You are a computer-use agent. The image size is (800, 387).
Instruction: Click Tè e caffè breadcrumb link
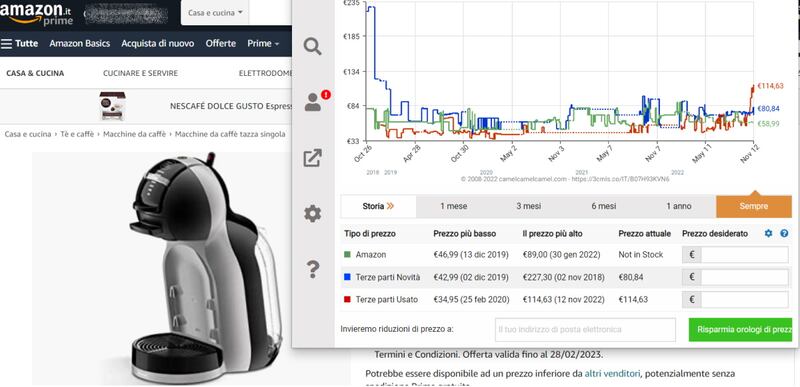pos(77,134)
